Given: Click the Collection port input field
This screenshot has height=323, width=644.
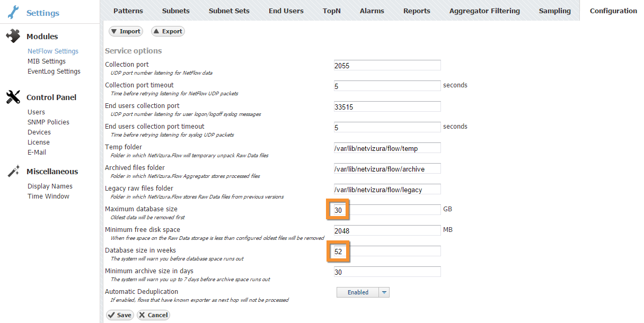Looking at the screenshot, I should point(387,65).
